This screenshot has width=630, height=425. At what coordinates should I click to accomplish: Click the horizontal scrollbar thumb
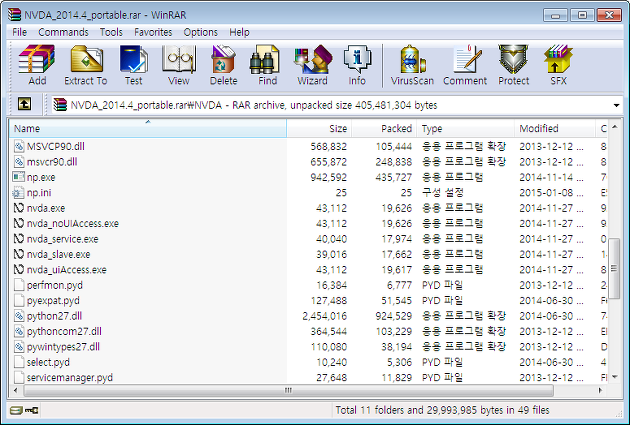point(288,390)
